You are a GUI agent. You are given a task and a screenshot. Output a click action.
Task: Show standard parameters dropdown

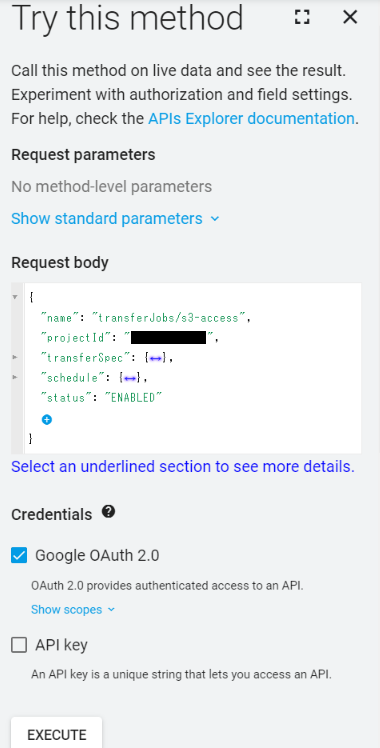point(115,218)
